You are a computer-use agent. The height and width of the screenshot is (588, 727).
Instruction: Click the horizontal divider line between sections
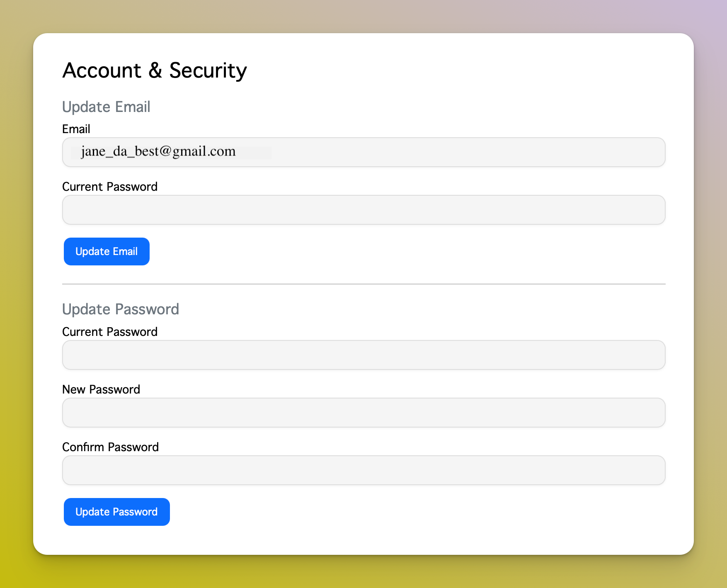tap(363, 284)
